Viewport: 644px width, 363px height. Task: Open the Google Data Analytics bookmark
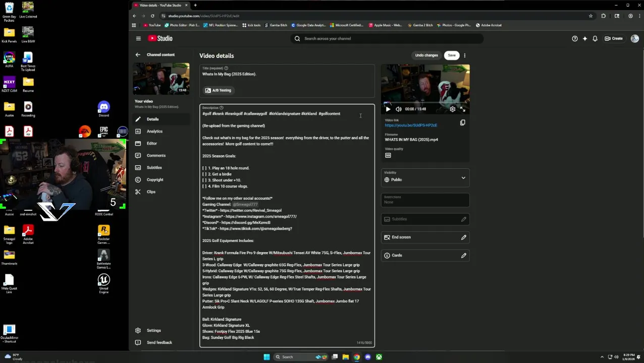point(308,25)
